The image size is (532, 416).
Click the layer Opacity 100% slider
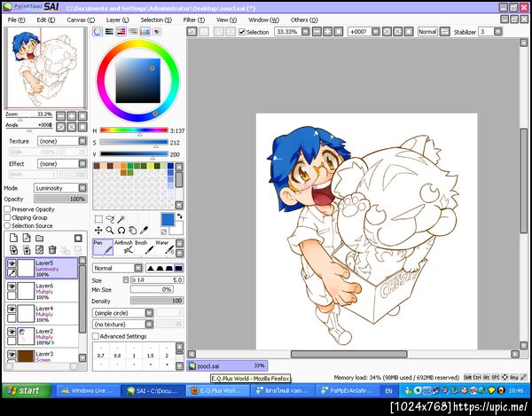pyautogui.click(x=60, y=200)
